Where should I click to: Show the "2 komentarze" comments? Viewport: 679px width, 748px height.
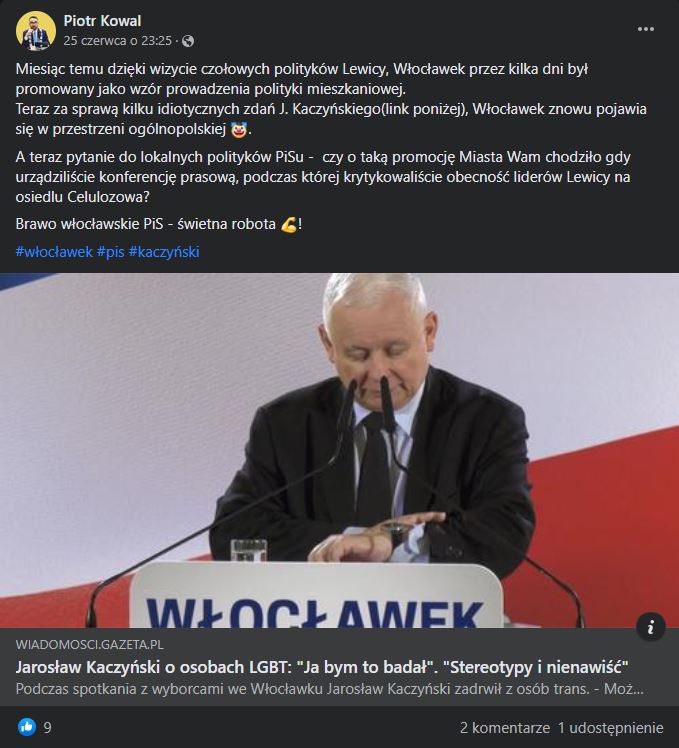click(x=505, y=727)
